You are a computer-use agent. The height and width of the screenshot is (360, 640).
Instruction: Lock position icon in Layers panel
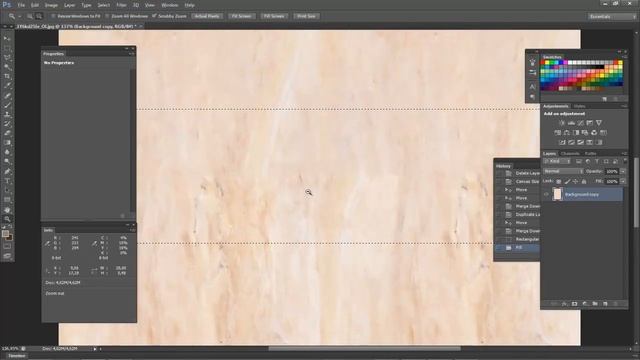click(575, 181)
